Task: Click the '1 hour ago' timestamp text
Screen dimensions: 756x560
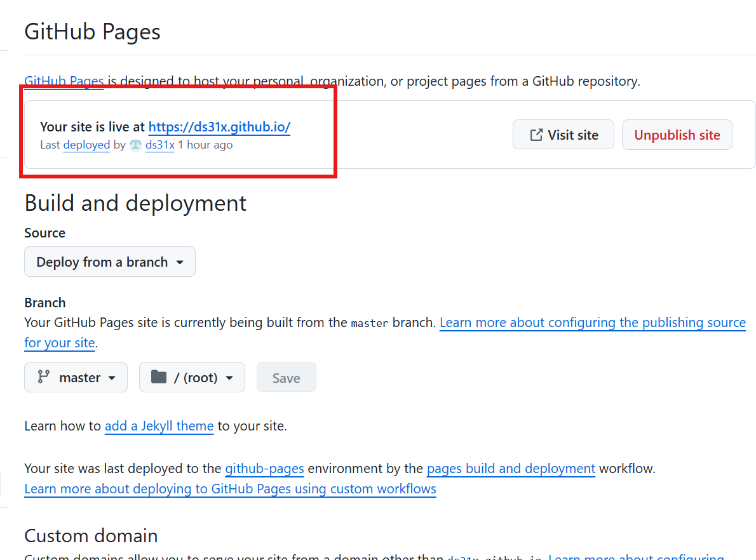Action: point(205,145)
